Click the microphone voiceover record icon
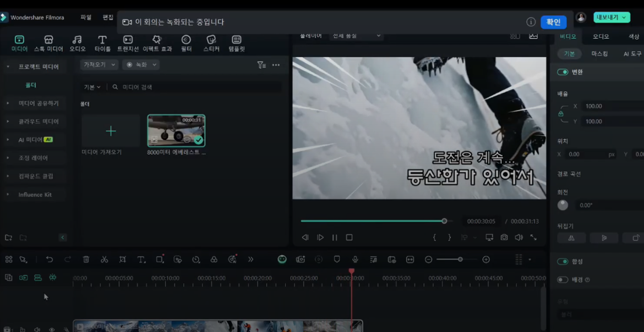Viewport: 644px width, 332px height. pyautogui.click(x=355, y=259)
